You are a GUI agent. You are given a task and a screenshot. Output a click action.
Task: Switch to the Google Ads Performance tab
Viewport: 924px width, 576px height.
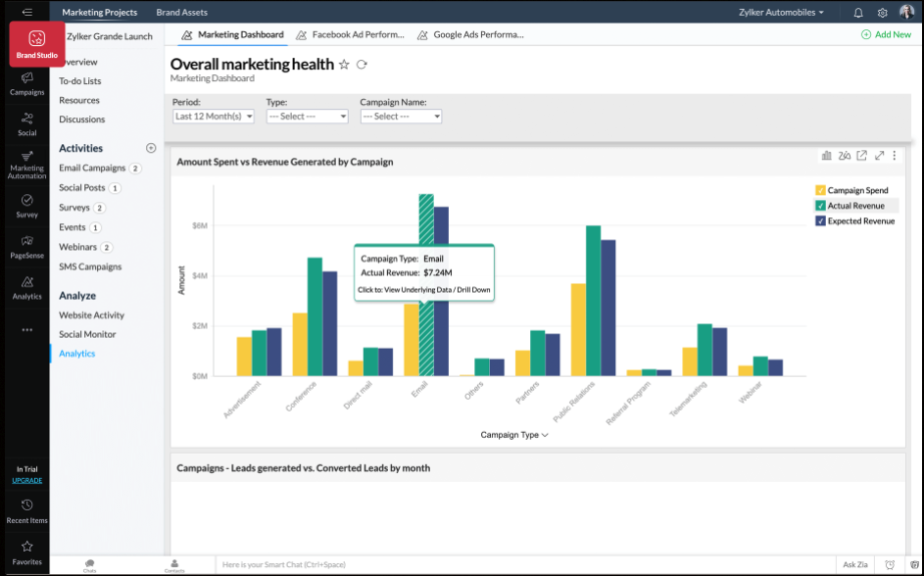(x=471, y=34)
